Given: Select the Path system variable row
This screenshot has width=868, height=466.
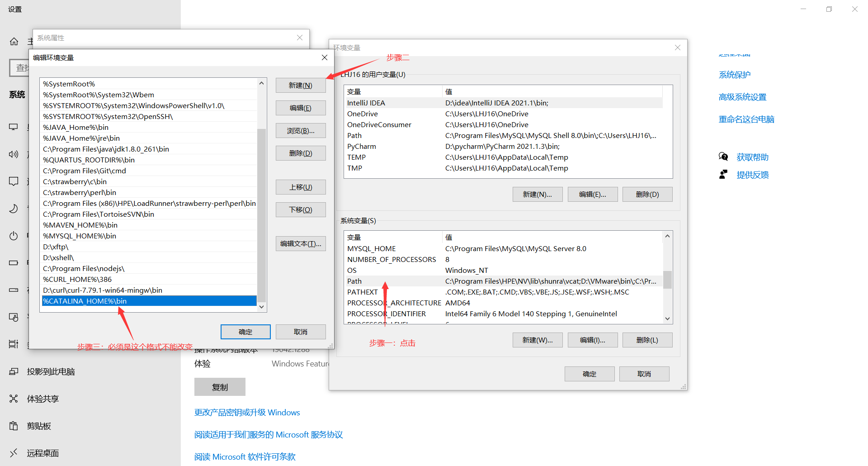Looking at the screenshot, I should 504,281.
